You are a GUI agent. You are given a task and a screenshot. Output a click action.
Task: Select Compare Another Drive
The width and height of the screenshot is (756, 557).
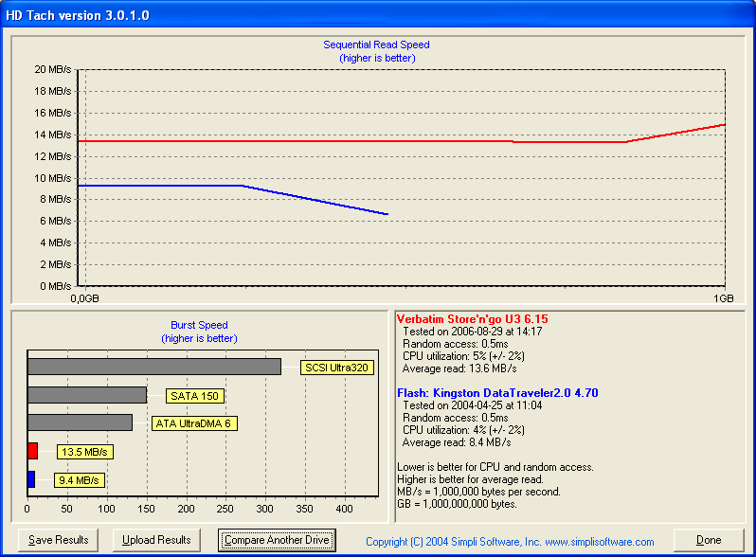(277, 540)
